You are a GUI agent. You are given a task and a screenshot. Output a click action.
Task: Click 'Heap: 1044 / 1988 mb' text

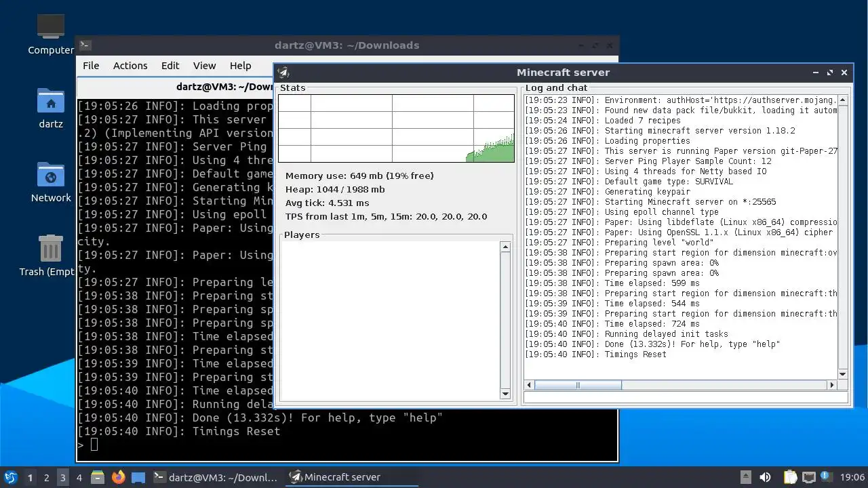click(335, 190)
